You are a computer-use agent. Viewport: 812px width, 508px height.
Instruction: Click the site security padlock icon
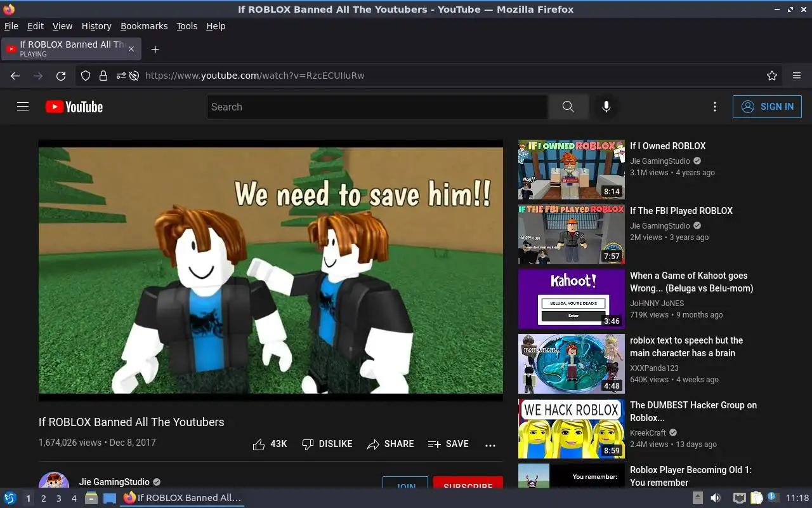(103, 76)
